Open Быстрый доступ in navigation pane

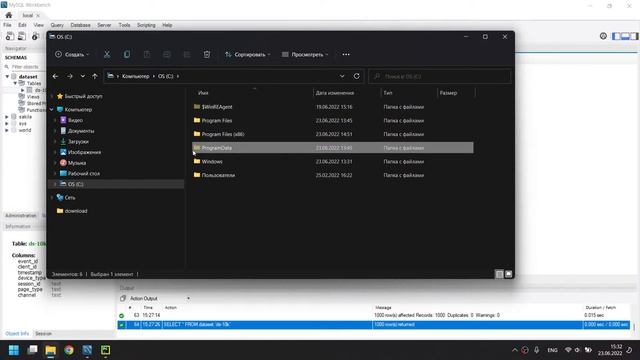83,96
